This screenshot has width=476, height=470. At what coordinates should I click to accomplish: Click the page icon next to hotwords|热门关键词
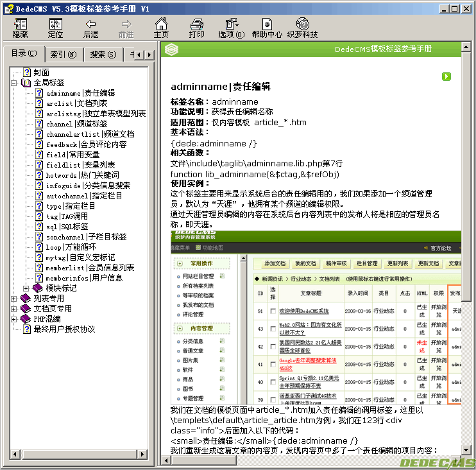[39, 175]
